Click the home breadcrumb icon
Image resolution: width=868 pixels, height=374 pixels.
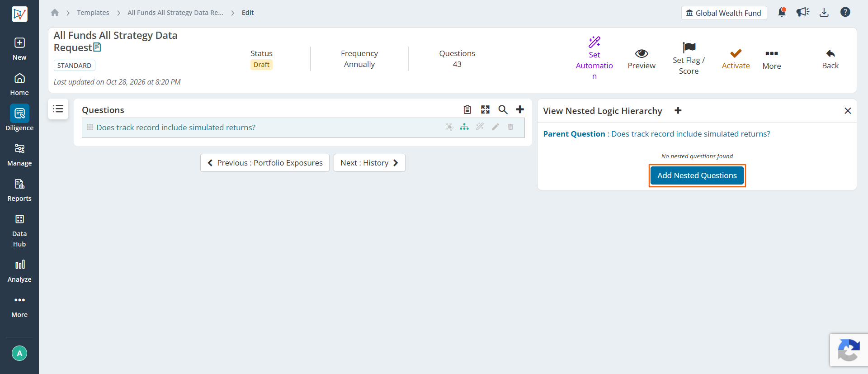pos(55,13)
